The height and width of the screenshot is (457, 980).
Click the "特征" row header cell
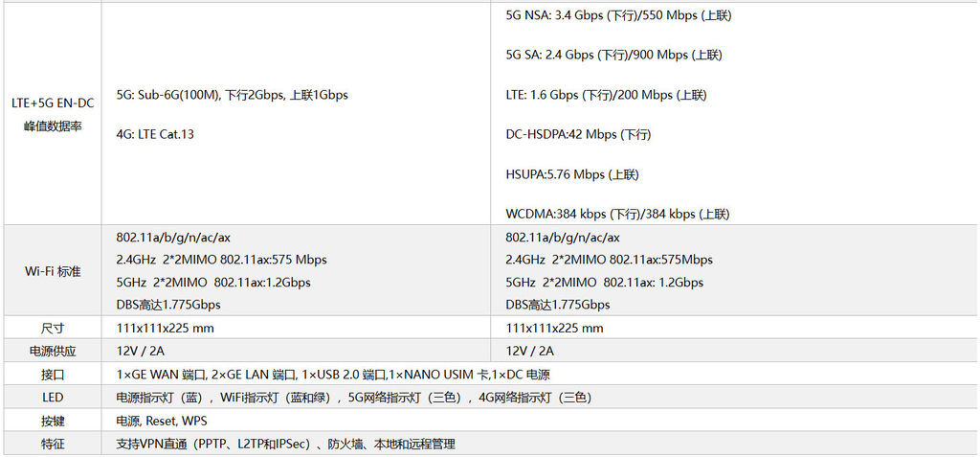(53, 444)
